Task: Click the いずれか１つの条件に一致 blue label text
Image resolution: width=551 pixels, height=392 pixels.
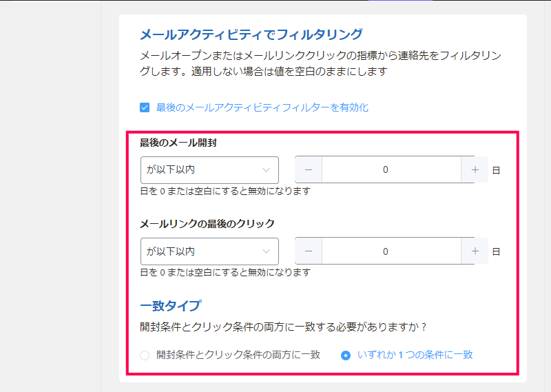Action: (x=415, y=355)
